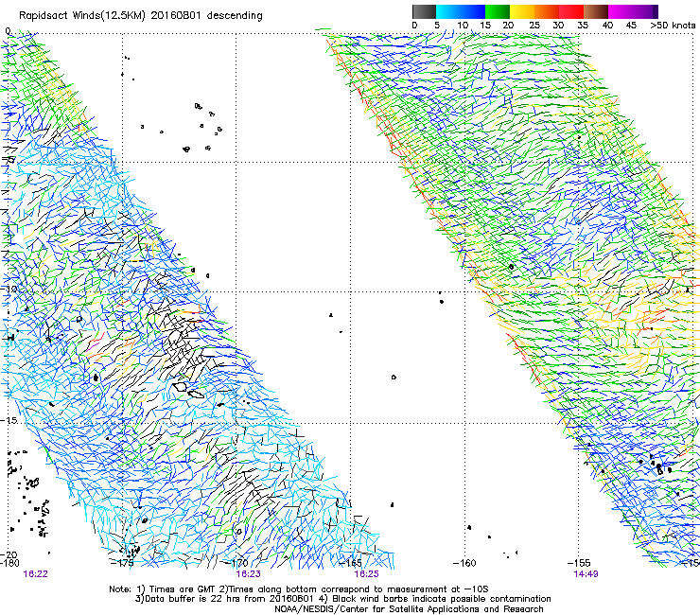
Task: Click the 'Rapidsact Winds(12.5KM) 20160801 descending' title
Action: coord(141,16)
